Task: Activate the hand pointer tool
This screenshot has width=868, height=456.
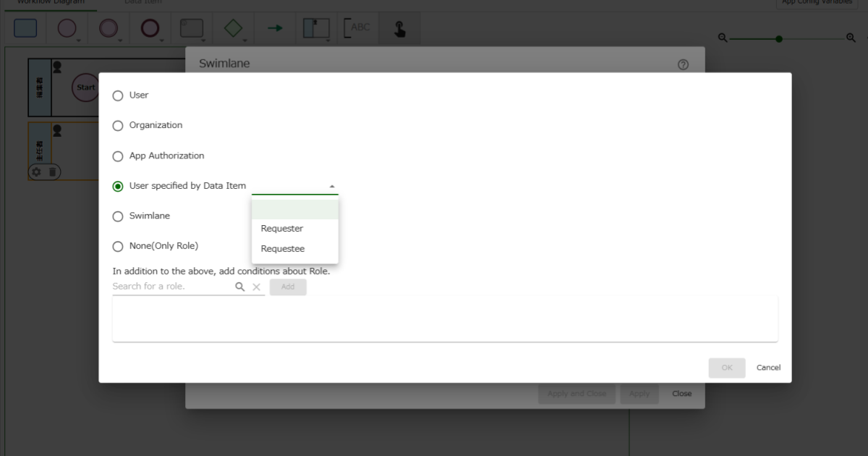Action: point(399,28)
